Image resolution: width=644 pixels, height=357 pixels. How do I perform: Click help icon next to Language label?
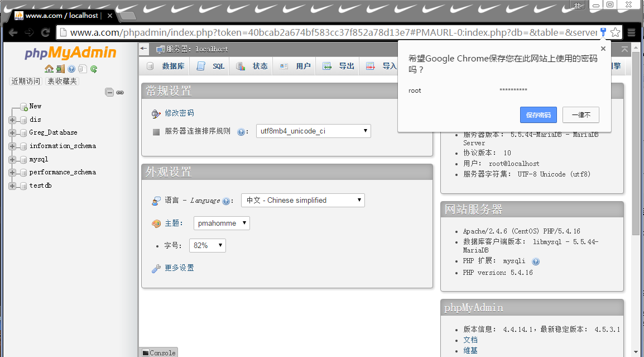click(x=226, y=201)
